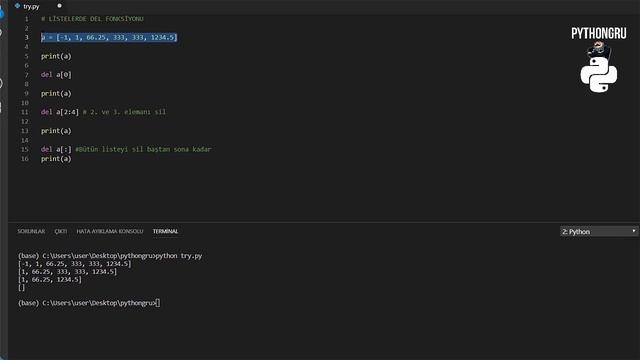This screenshot has width=640, height=360.
Task: Click 'del a[0]' on line 7
Action: point(56,75)
